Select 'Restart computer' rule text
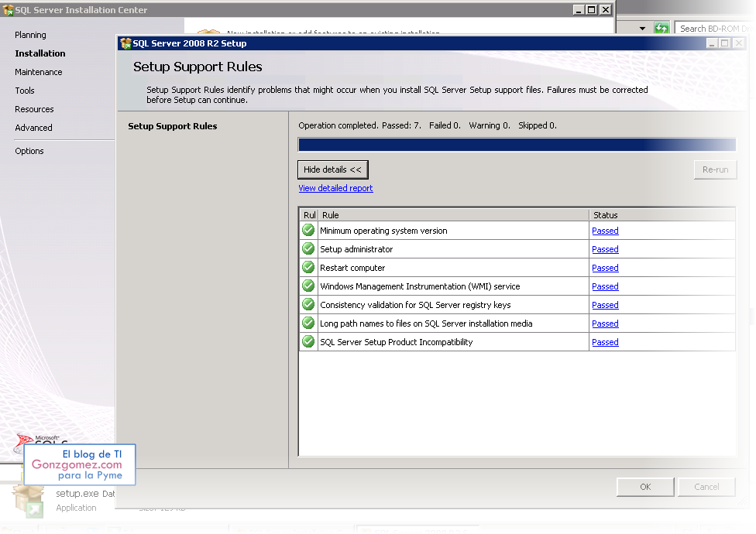 [x=352, y=268]
